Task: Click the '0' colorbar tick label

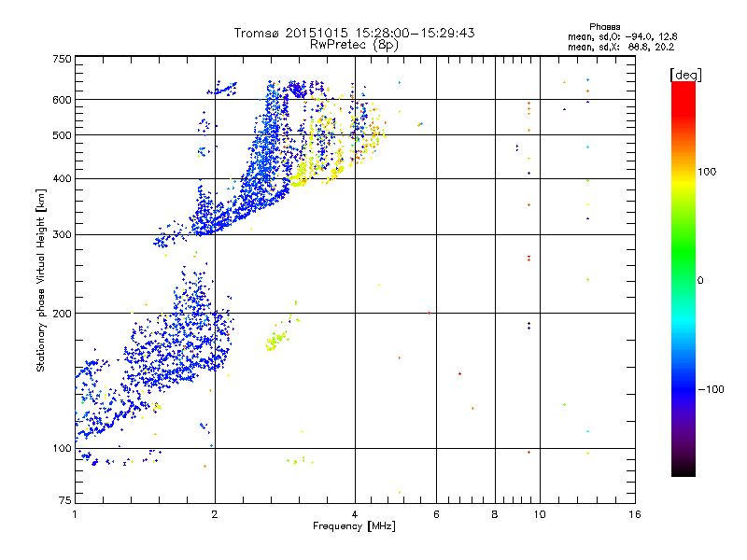Action: point(700,281)
